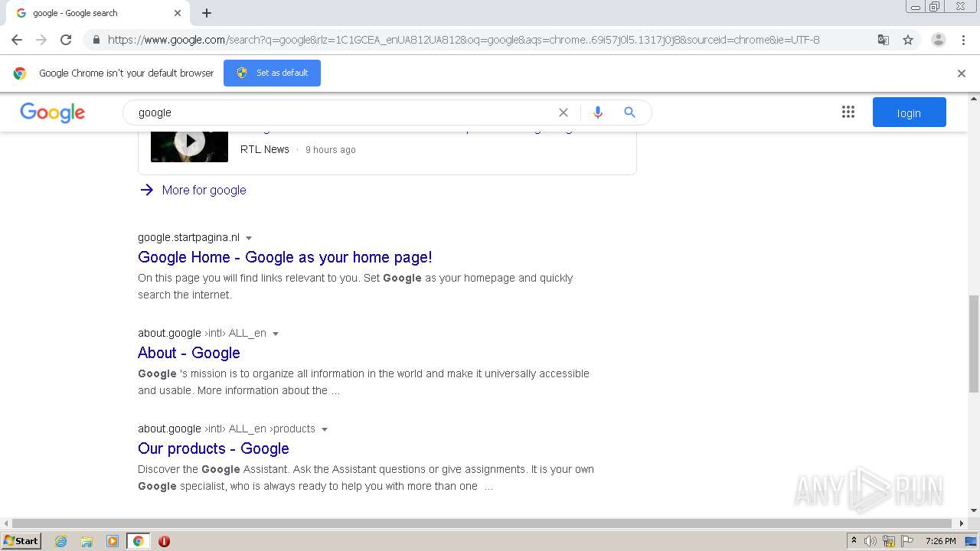Viewport: 980px width, 551px height.
Task: Click the vertical scrollbar thumb
Action: tap(974, 343)
